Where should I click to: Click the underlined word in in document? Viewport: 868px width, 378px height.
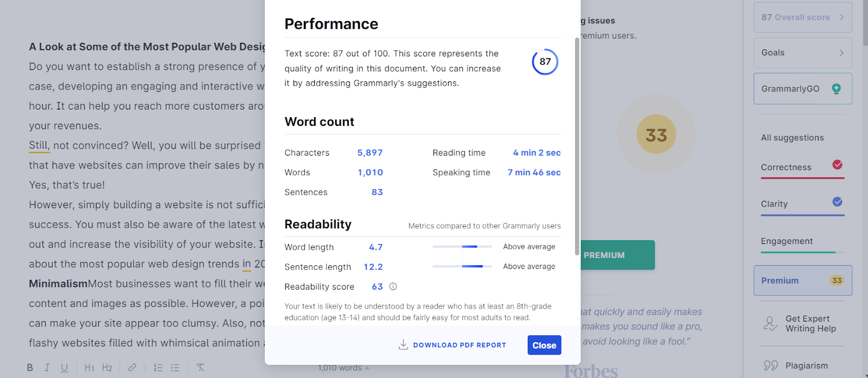tap(247, 264)
